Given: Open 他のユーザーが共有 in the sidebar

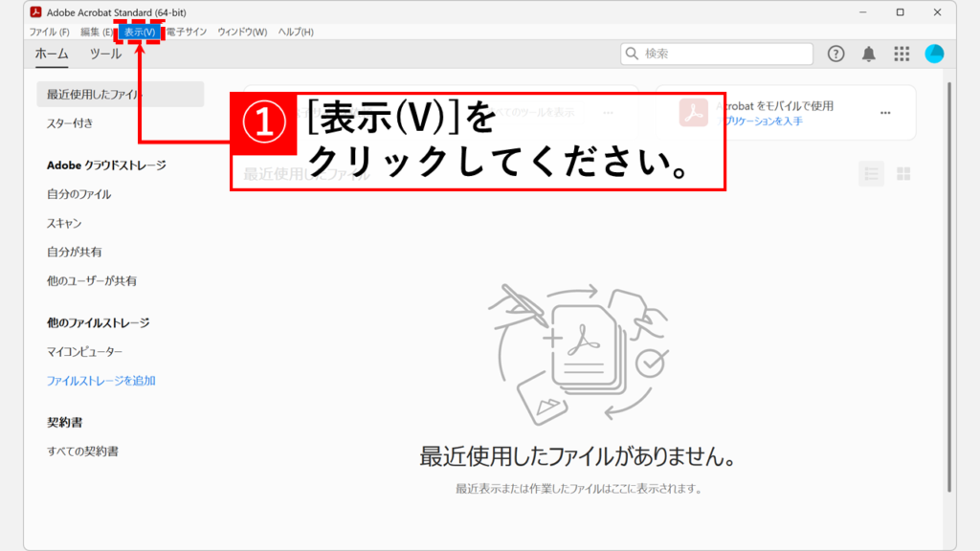Looking at the screenshot, I should (91, 280).
